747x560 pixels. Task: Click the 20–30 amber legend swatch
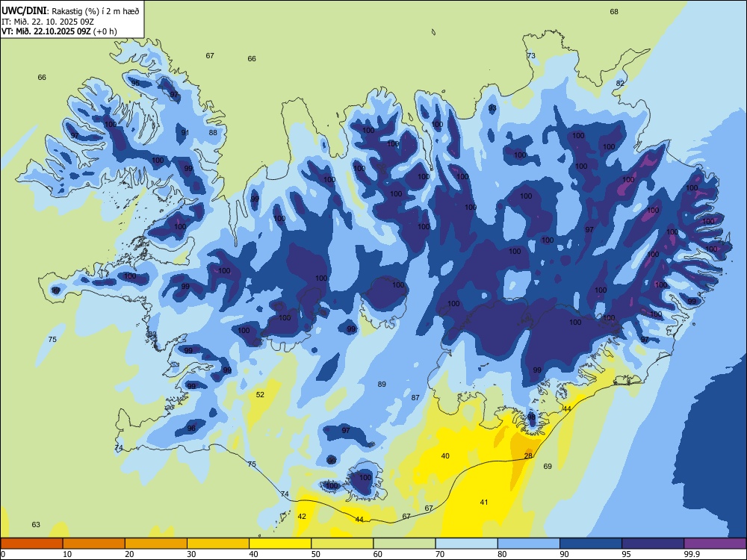[x=156, y=544]
